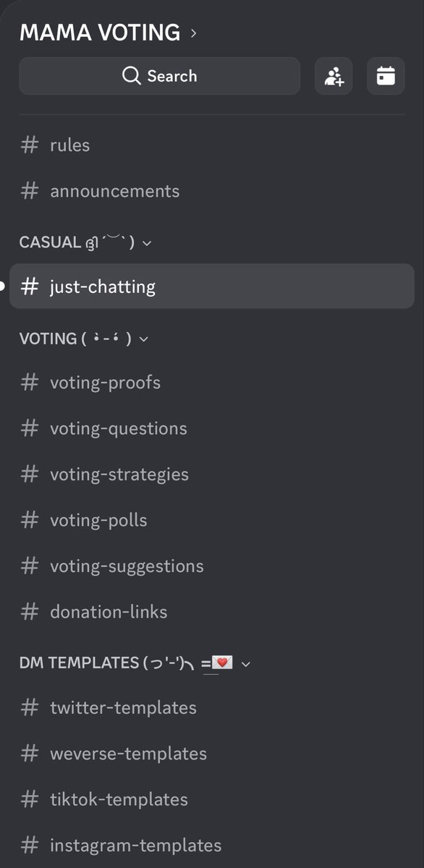This screenshot has width=424, height=868.
Task: Open MAMA VOTING server menu chevron
Action: tap(193, 33)
